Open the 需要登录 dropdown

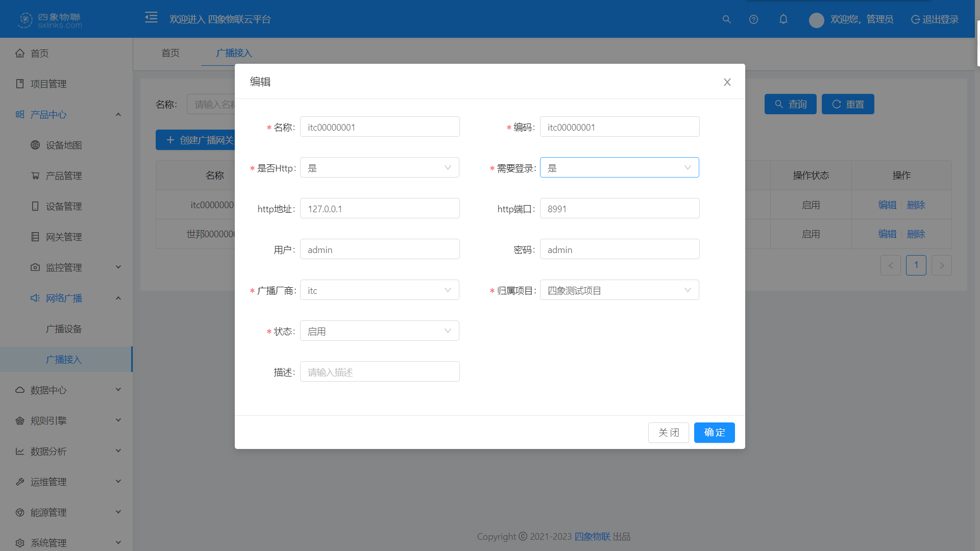click(x=619, y=167)
